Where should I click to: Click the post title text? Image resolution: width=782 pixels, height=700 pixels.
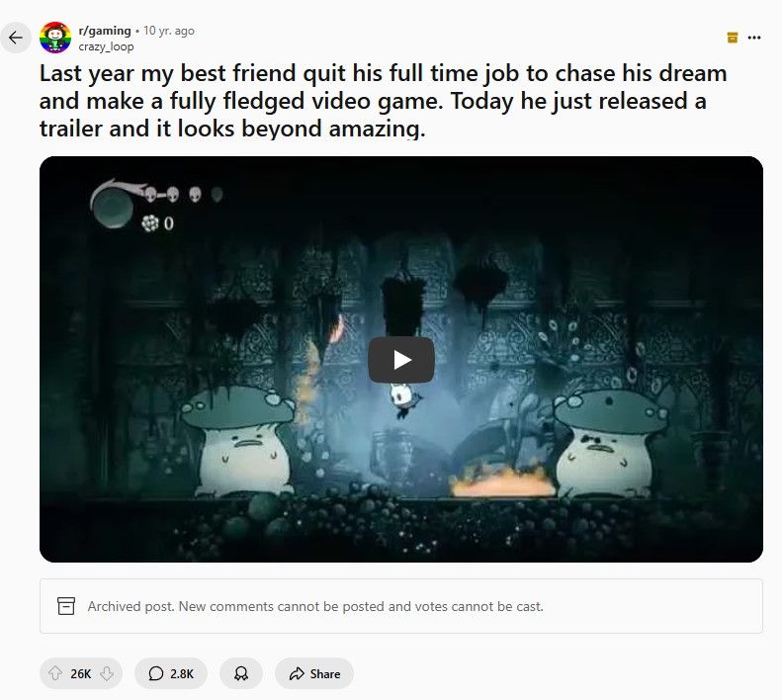(383, 101)
